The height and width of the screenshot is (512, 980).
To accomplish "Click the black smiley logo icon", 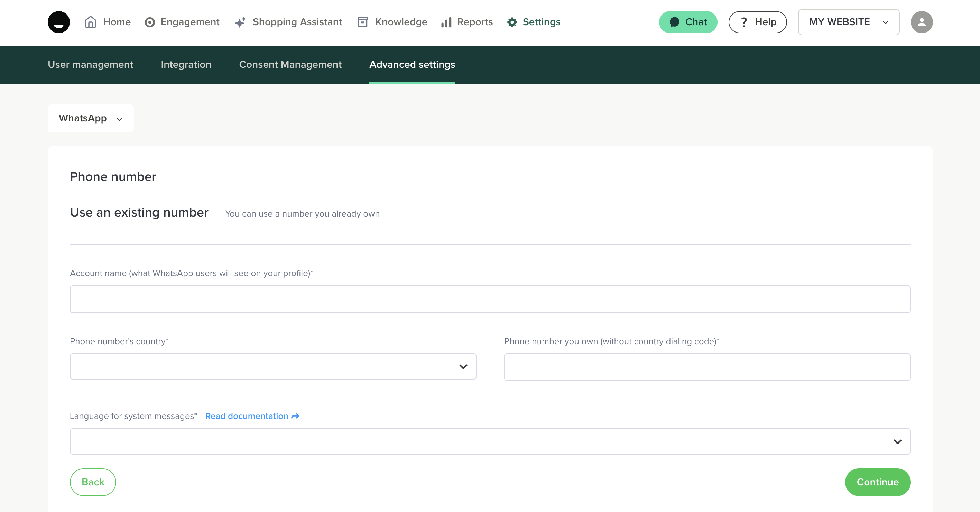I will 58,22.
